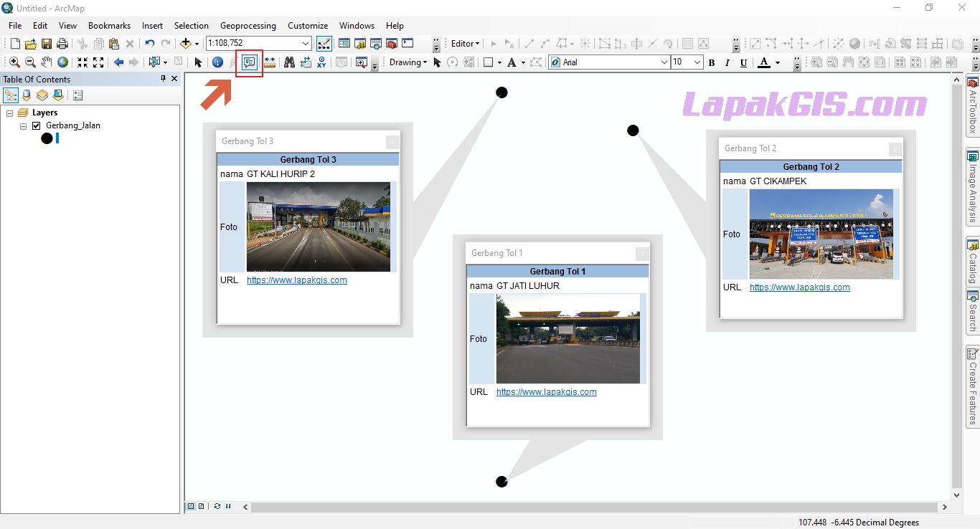Select the HTML Popup tool

(248, 62)
